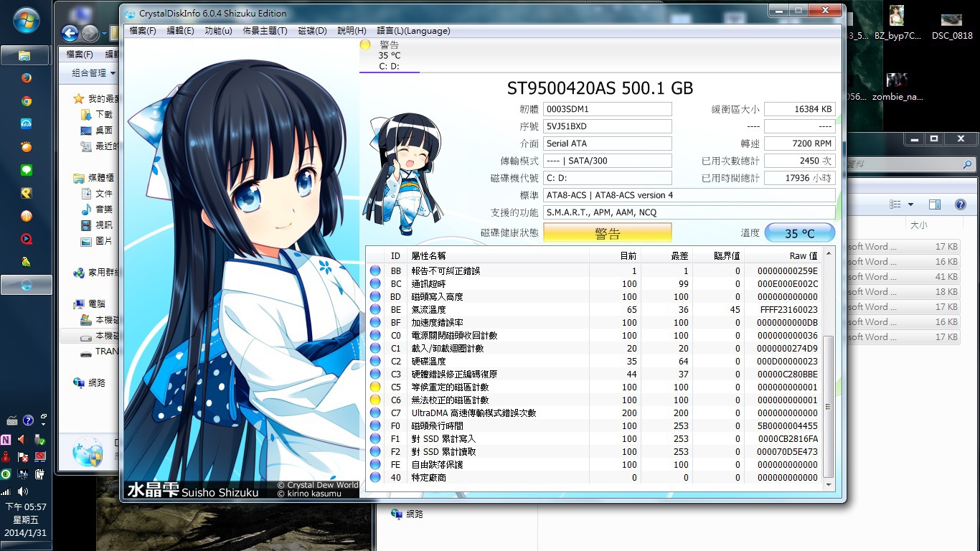Click the 35 °C temperature button

point(799,233)
